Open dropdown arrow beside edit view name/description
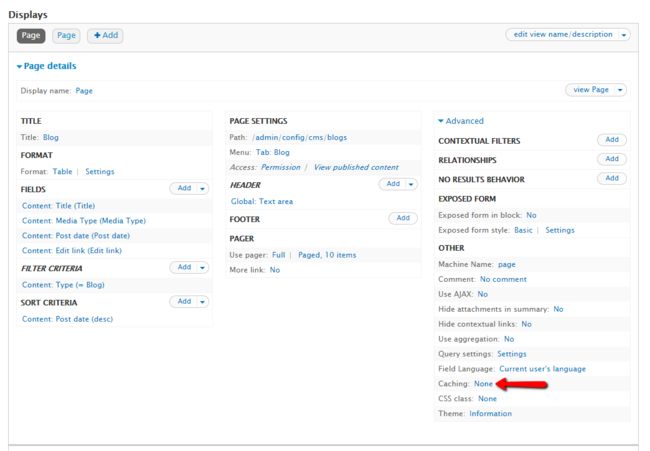Image resolution: width=650 pixels, height=451 pixels. tap(624, 35)
